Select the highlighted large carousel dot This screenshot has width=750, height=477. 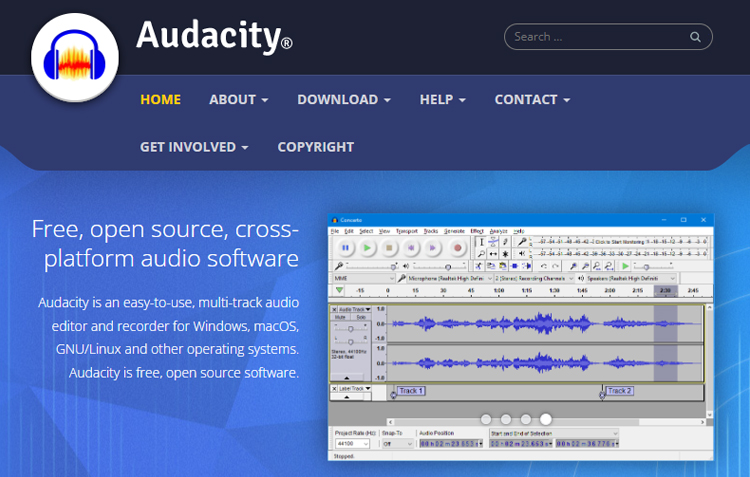546,419
